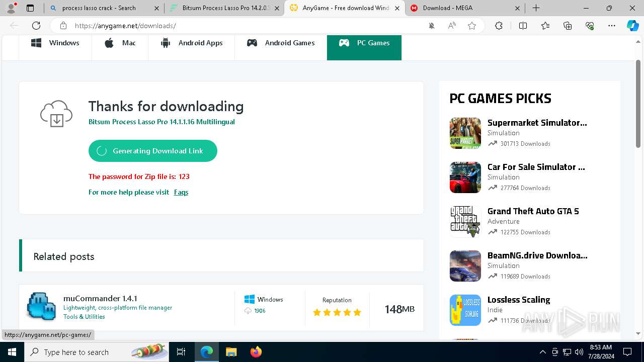
Task: Click the taskbar search box
Action: (97, 352)
